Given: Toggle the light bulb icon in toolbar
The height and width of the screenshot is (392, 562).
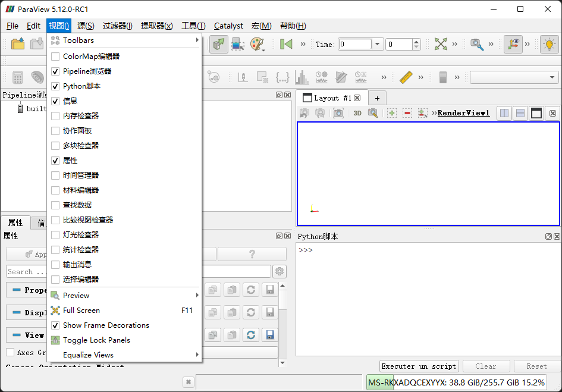Looking at the screenshot, I should coord(549,44).
